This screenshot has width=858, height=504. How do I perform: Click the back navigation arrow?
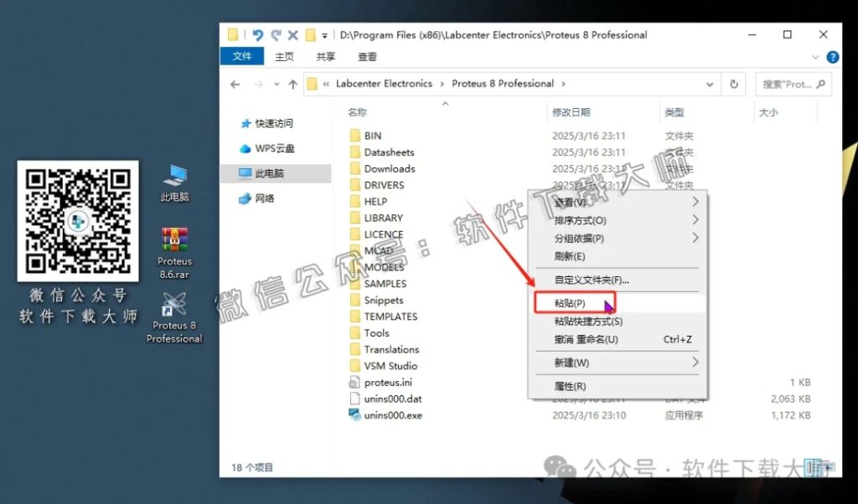235,84
